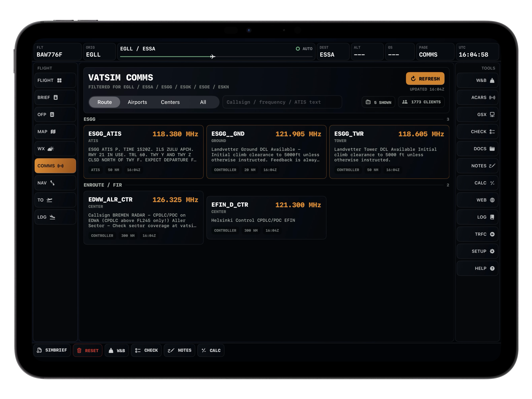Open the ACARS tool
The image size is (532, 399).
[x=477, y=97]
